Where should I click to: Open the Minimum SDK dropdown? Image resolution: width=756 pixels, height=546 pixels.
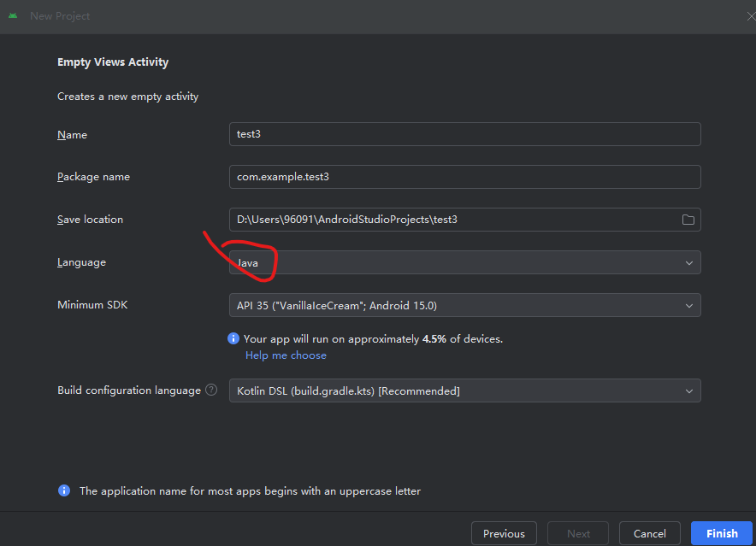click(464, 306)
